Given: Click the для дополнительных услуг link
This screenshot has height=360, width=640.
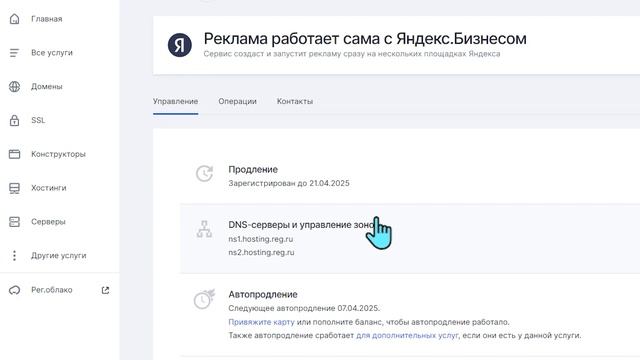Looking at the screenshot, I should point(407,336).
